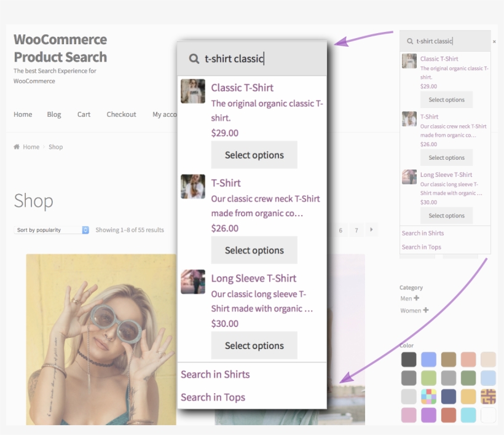Click the 'Shop' breadcrumb text

(x=55, y=147)
